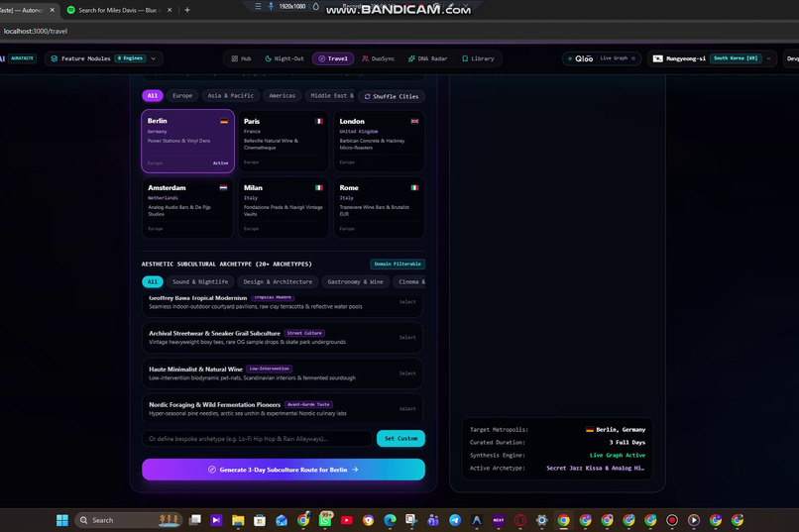The height and width of the screenshot is (532, 799).
Task: Open WhatsApp from the taskbar
Action: pyautogui.click(x=325, y=520)
